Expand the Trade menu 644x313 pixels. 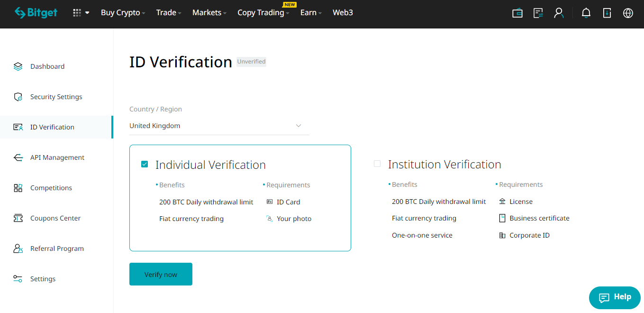click(x=169, y=13)
